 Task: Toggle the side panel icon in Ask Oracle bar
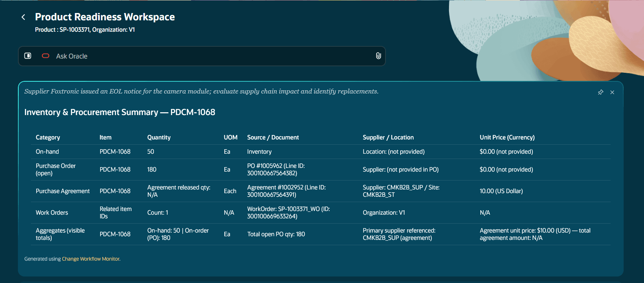tap(28, 56)
